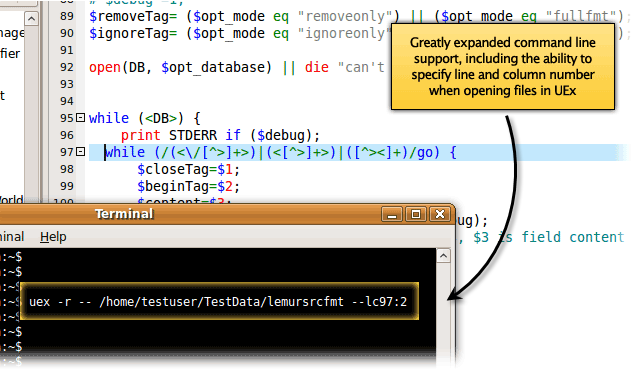Click line number 98 in the gutter

[x=67, y=169]
